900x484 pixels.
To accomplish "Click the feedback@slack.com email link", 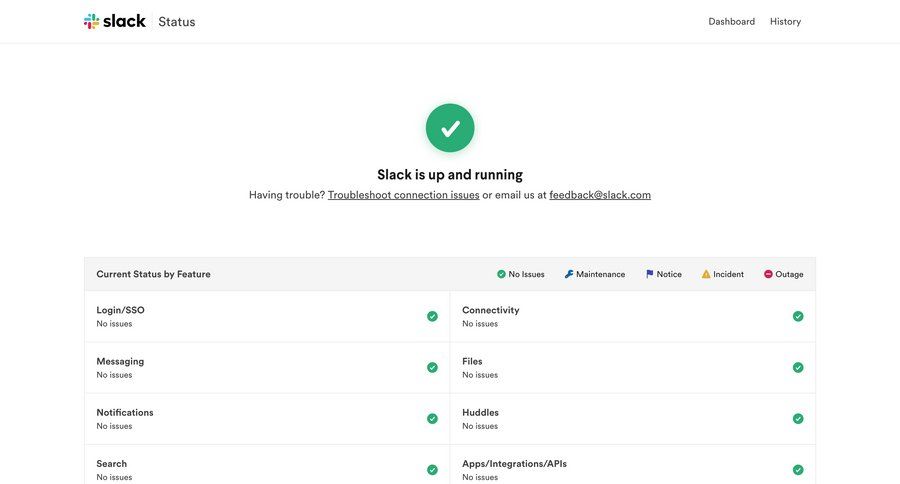I will point(600,195).
